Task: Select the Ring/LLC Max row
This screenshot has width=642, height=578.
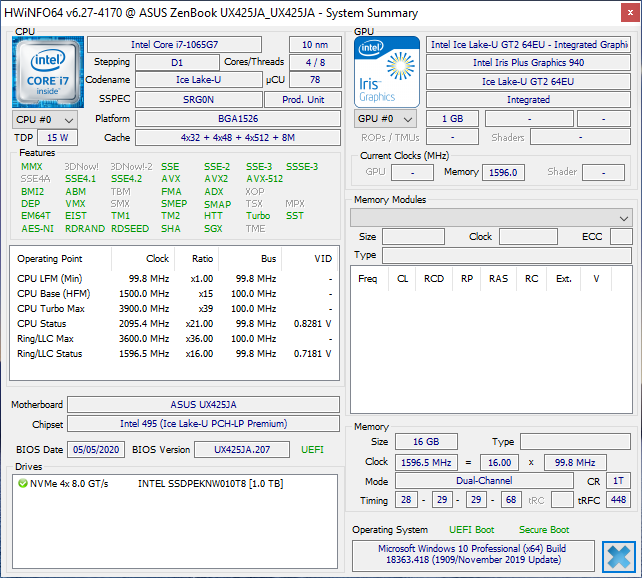Action: (174, 339)
